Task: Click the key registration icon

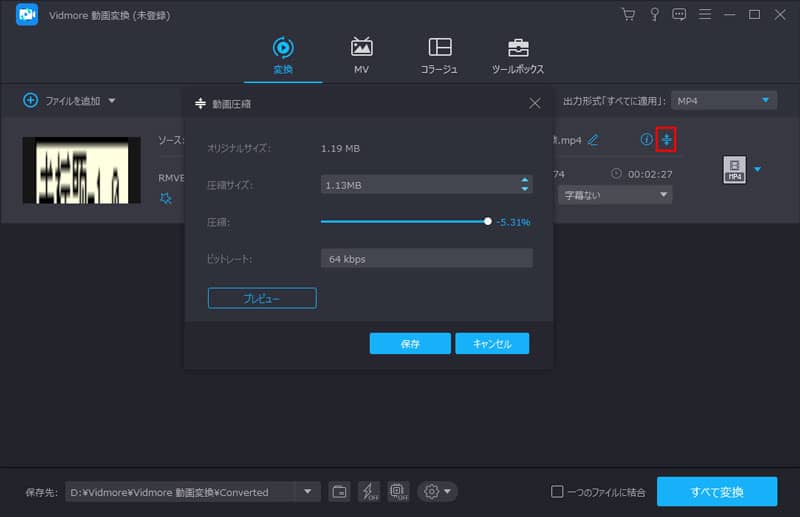Action: [x=654, y=14]
